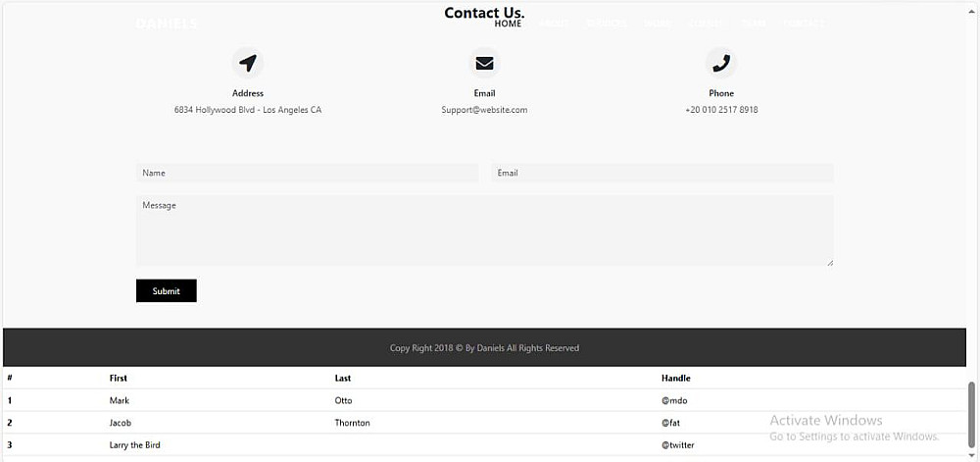
Task: Click the Message box resize handle
Action: tap(830, 263)
